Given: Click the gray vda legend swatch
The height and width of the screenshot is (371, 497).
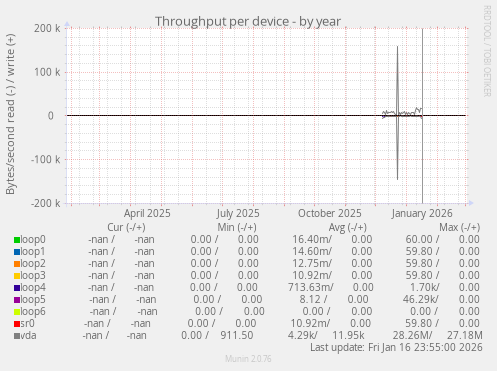Looking at the screenshot, I should [17, 336].
